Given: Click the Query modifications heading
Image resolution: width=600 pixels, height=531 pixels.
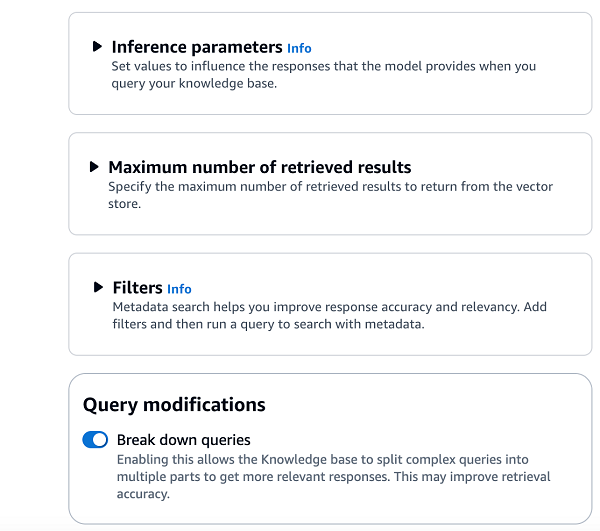Looking at the screenshot, I should [174, 405].
